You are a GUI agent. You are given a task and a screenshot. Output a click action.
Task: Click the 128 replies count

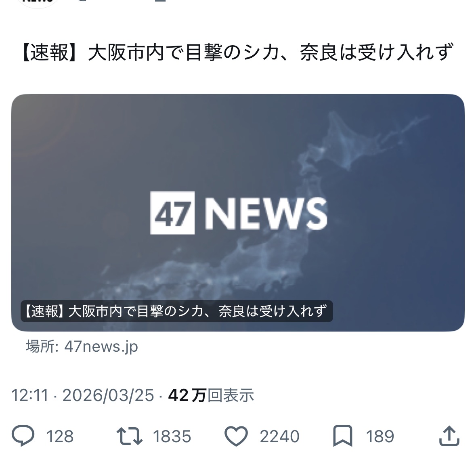(x=60, y=437)
